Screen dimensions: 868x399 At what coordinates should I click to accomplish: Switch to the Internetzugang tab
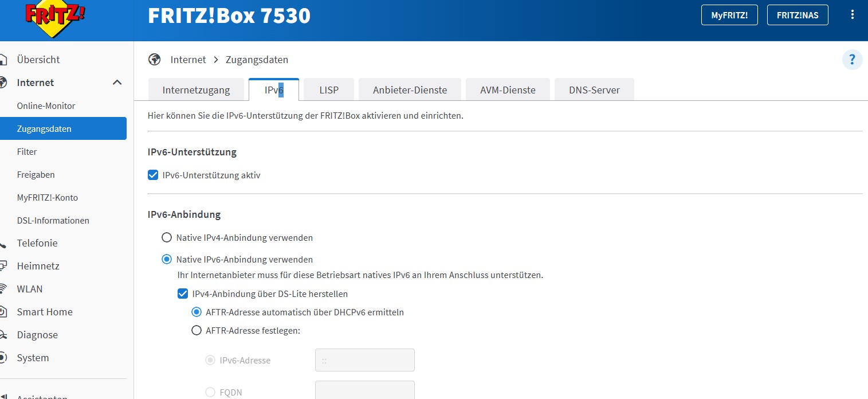pyautogui.click(x=196, y=90)
